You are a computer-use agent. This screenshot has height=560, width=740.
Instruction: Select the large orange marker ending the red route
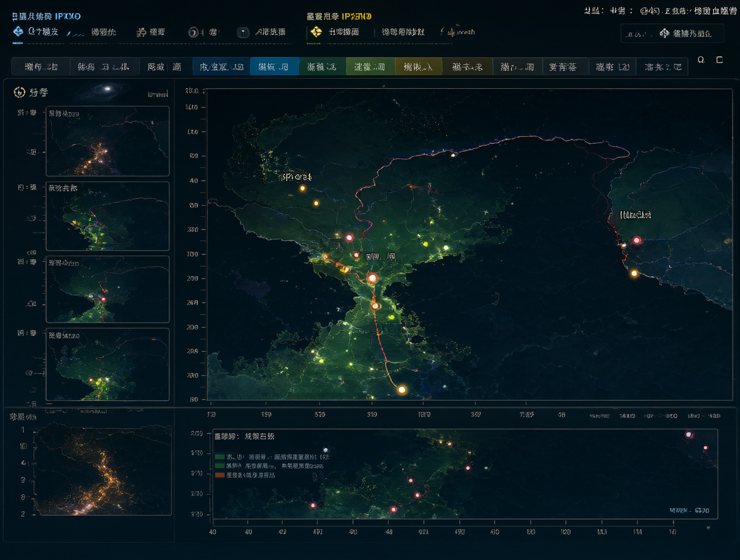tap(402, 390)
